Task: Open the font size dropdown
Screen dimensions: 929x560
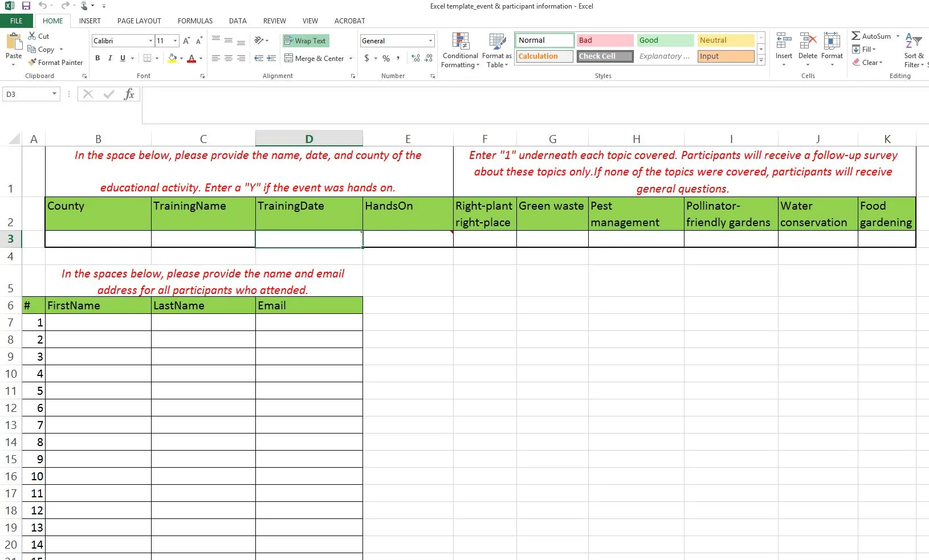Action: pos(174,40)
